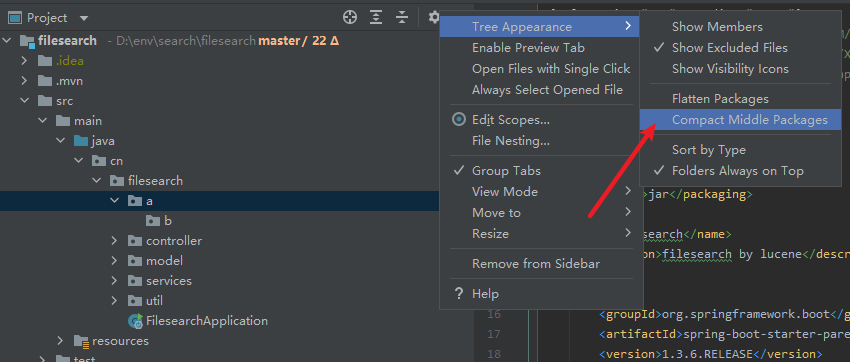Click the .mvn folder icon
850x362 pixels.
click(45, 81)
